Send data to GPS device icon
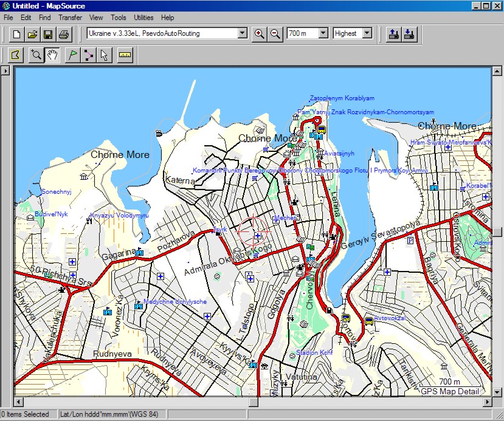 [393, 34]
